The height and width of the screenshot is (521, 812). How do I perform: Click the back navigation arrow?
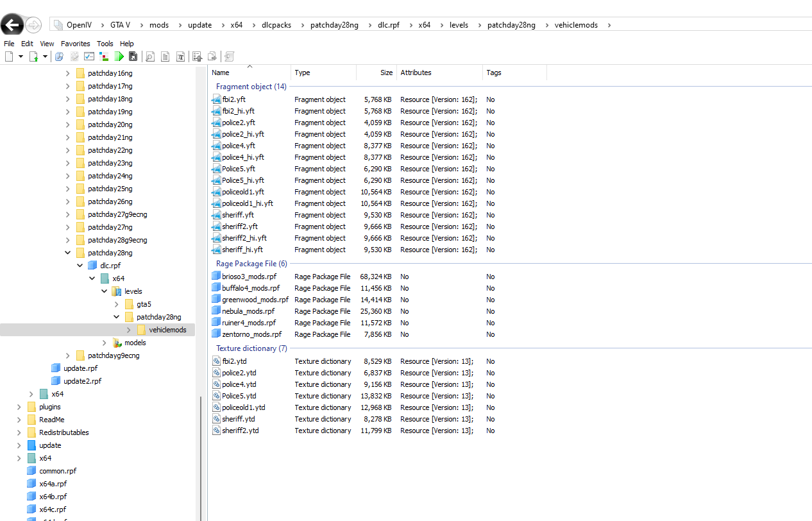tap(12, 25)
